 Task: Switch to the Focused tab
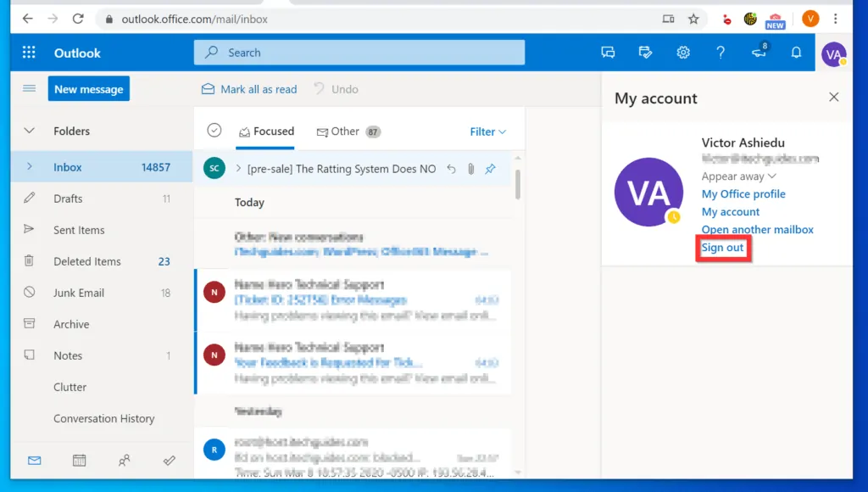pyautogui.click(x=266, y=131)
